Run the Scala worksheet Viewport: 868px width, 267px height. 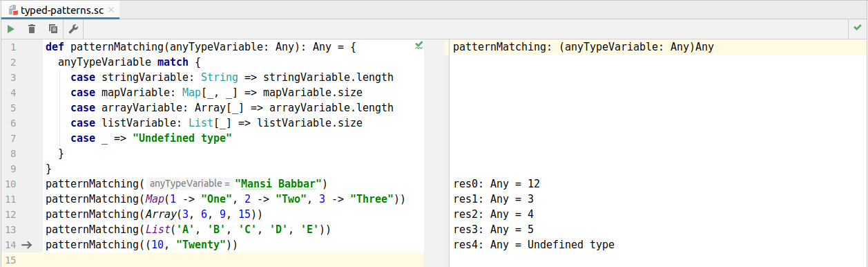tap(10, 28)
